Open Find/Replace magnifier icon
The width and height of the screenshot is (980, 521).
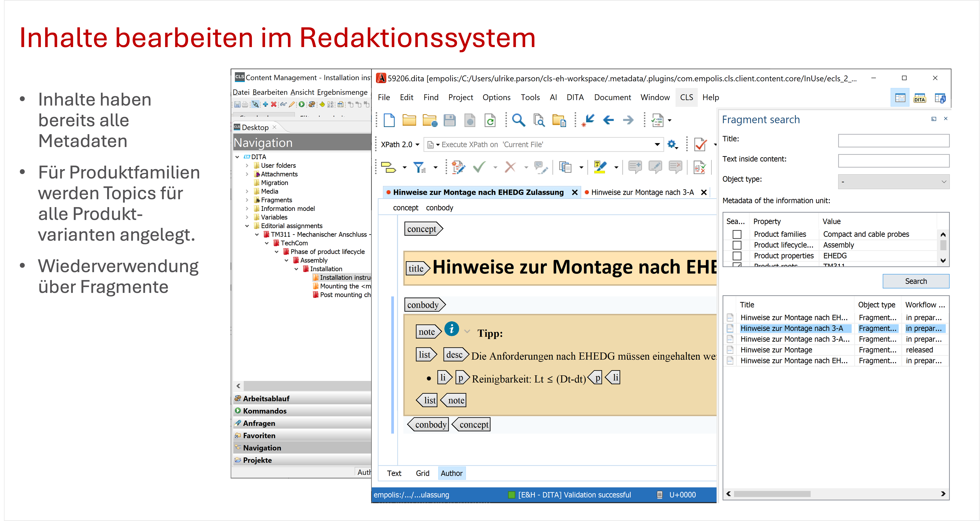(518, 120)
